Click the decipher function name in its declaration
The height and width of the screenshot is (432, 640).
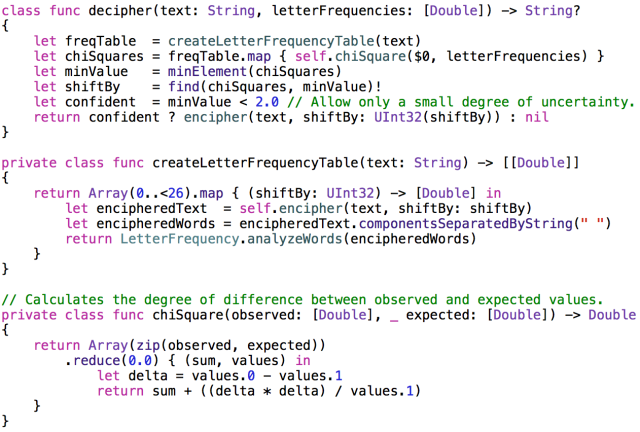click(x=118, y=9)
